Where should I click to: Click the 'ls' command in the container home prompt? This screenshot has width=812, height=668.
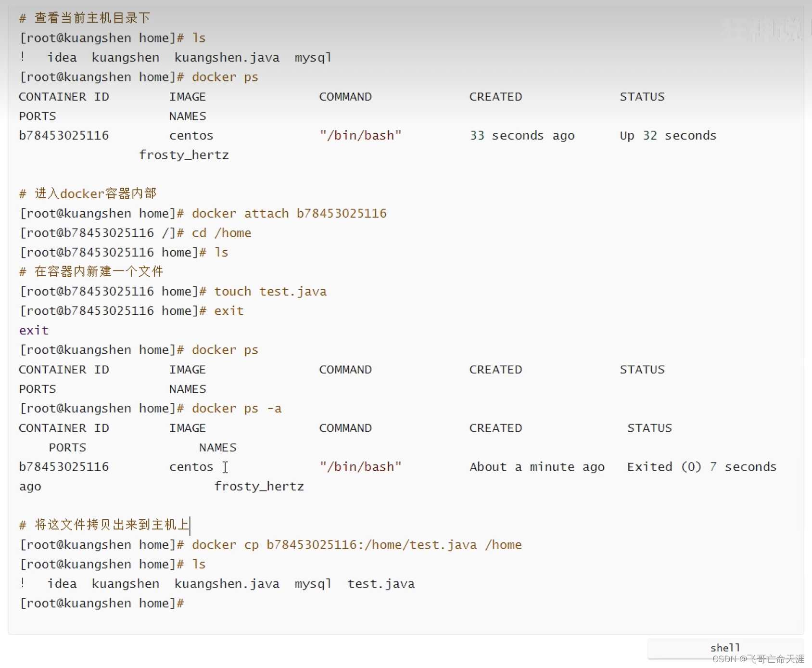tap(221, 253)
